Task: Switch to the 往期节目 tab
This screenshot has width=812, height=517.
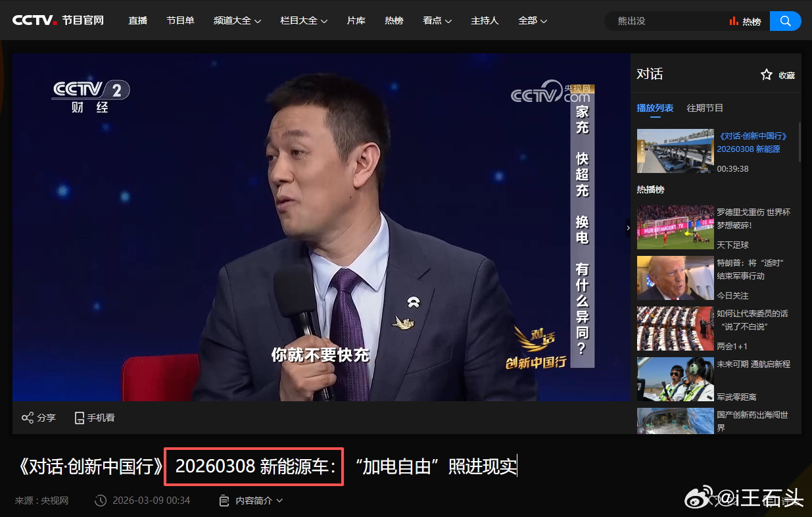Action: (x=705, y=108)
